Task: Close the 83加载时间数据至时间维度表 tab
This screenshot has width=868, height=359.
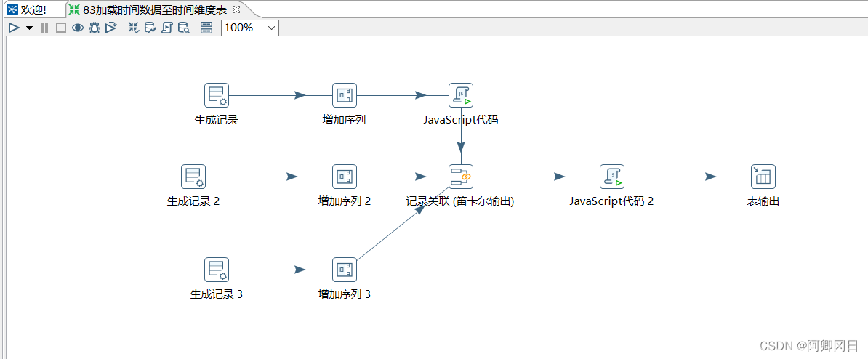Action: point(236,9)
